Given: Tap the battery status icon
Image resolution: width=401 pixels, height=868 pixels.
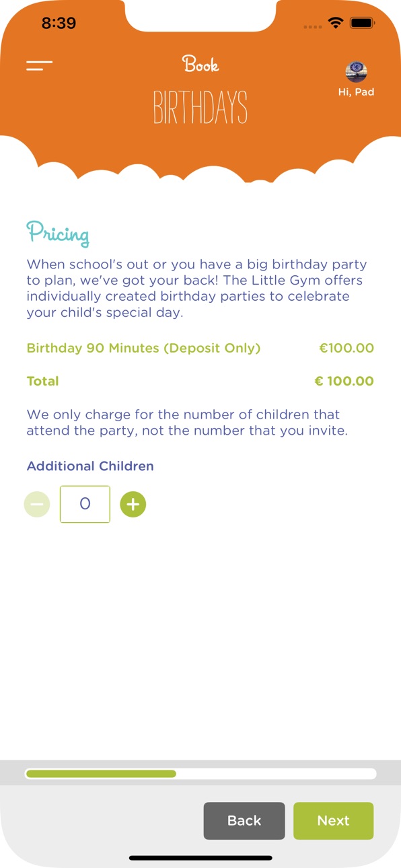Looking at the screenshot, I should click(362, 24).
